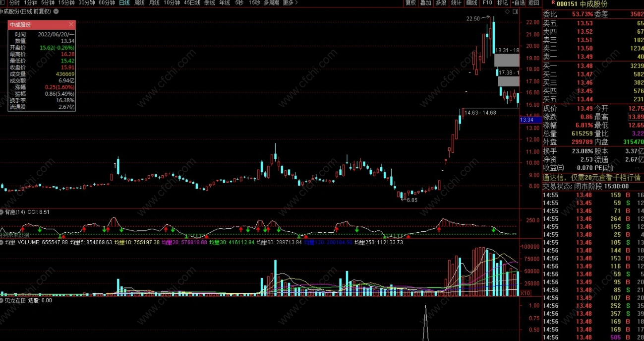Image resolution: width=644 pixels, height=341 pixels.
Task: Click the 换手率 16.38% popup entry
Action: 42,100
